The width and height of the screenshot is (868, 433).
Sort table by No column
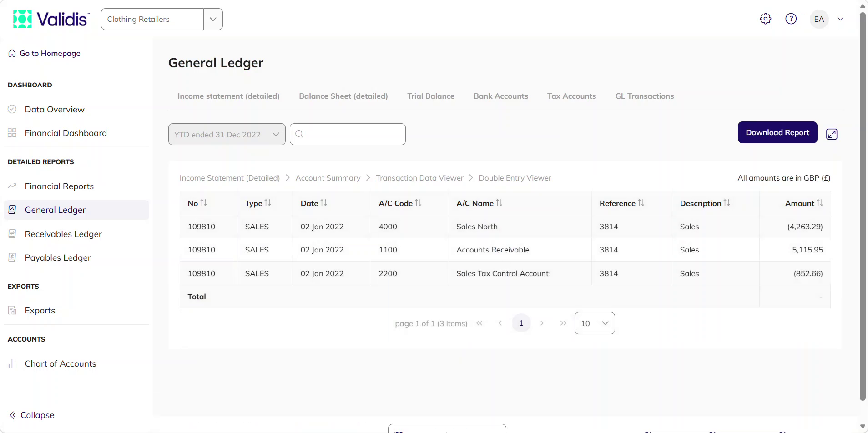pos(203,203)
